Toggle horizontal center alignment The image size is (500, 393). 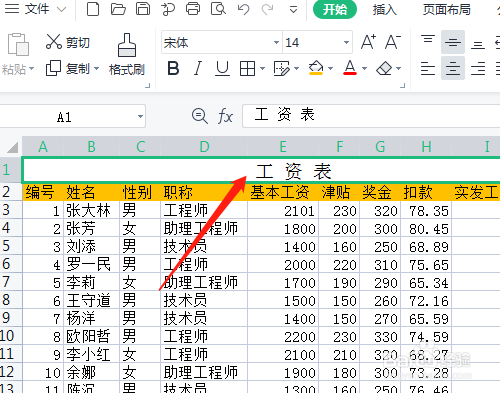[x=453, y=68]
